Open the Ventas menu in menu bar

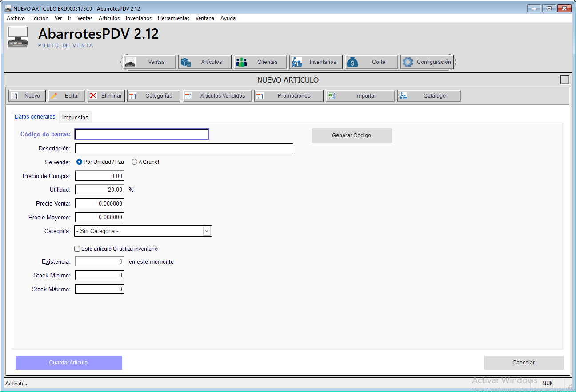(x=85, y=18)
